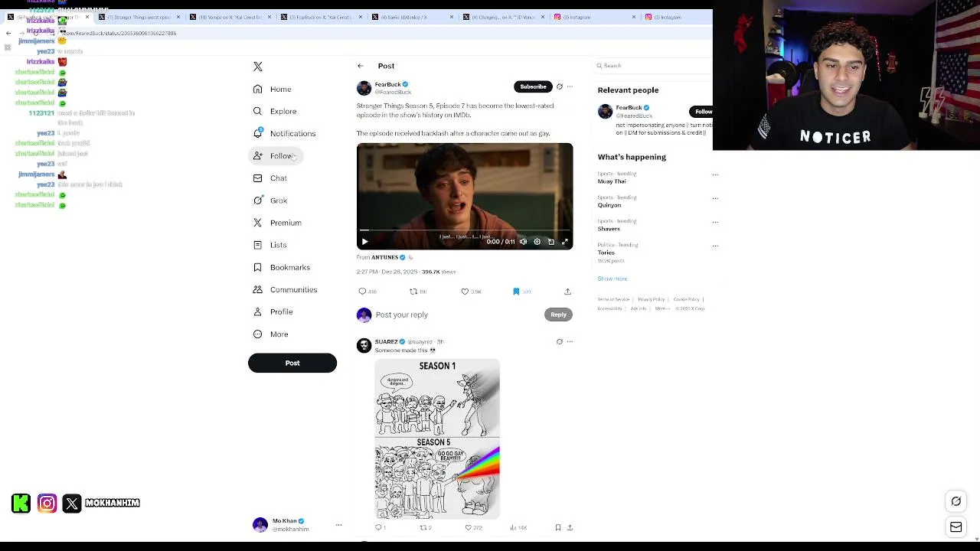980x551 pixels.
Task: Seek on the video progress bar
Action: [x=465, y=230]
